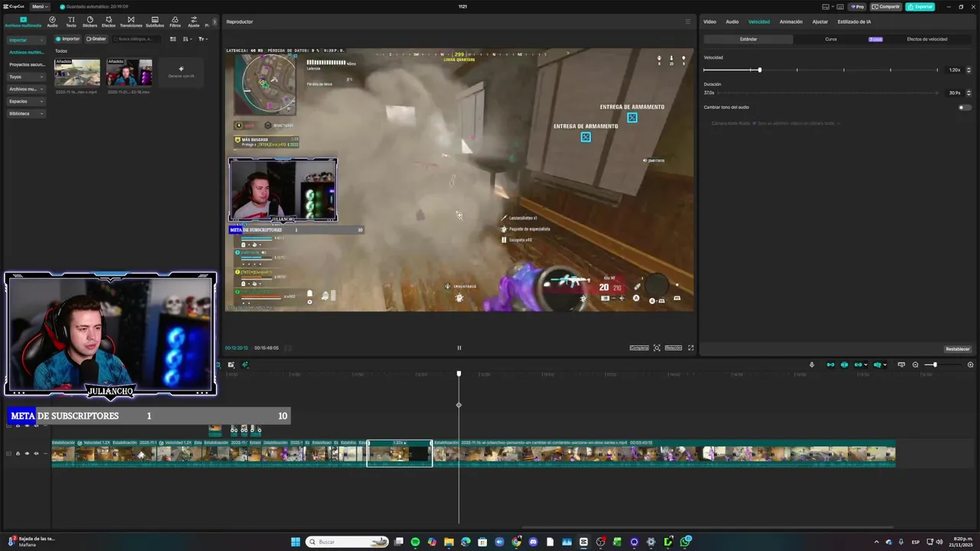Open the Ajuste tool in top toolbar
This screenshot has width=980, height=551.
194,21
